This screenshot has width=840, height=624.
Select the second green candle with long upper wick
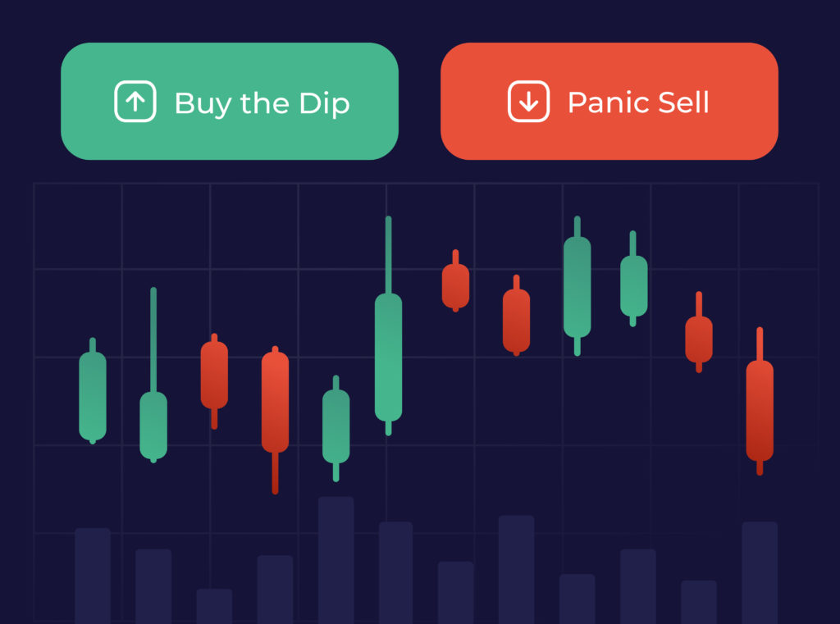(153, 375)
